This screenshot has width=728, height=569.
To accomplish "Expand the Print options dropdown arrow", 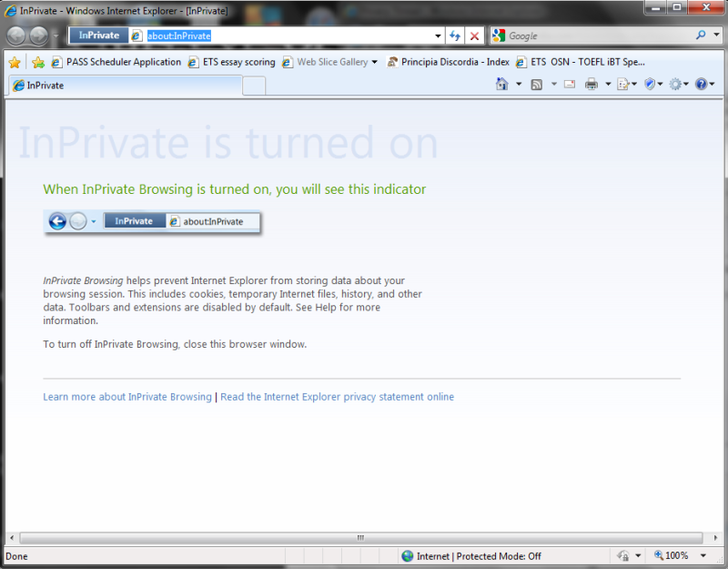I will coord(608,84).
